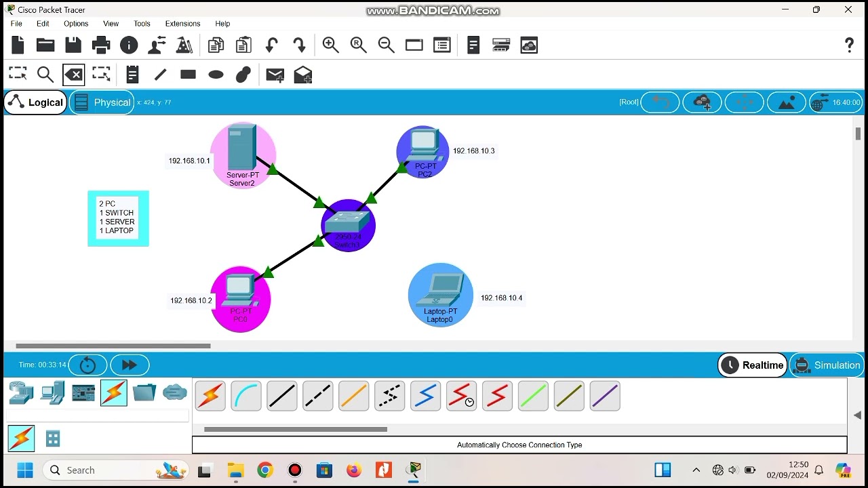Viewport: 868px width, 488px height.
Task: Pick the purple USB cable
Action: point(605,396)
